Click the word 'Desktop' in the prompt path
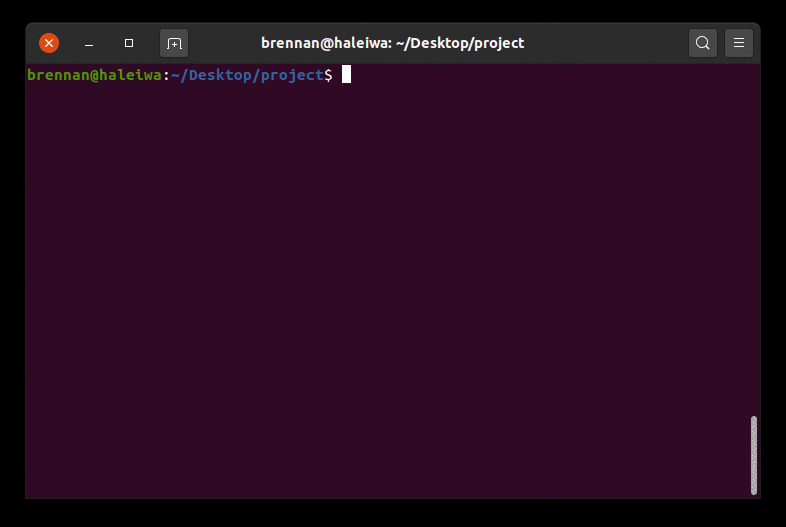 (x=220, y=75)
